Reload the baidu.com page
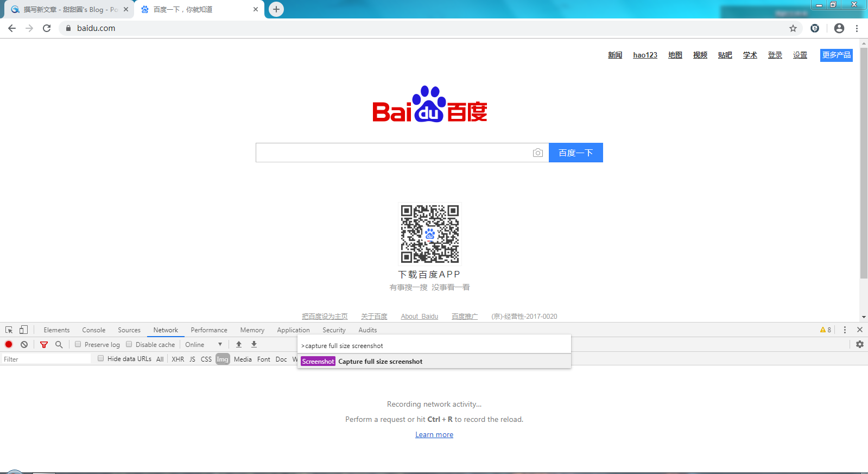Image resolution: width=868 pixels, height=474 pixels. tap(47, 28)
